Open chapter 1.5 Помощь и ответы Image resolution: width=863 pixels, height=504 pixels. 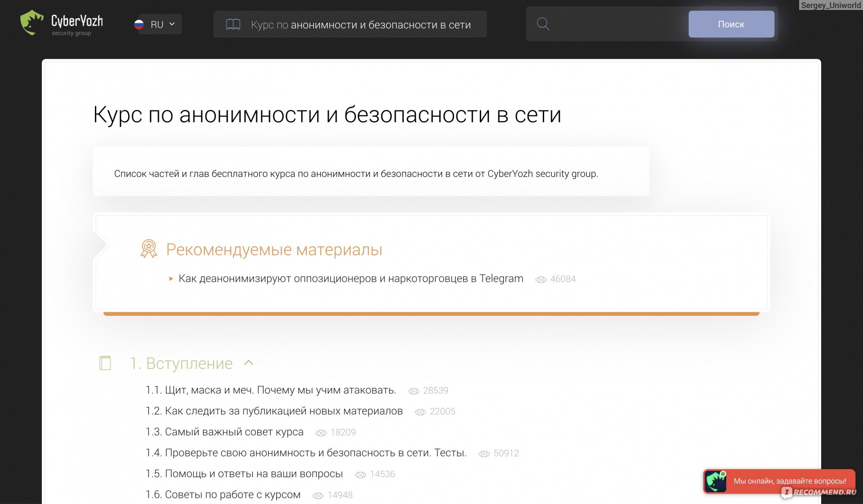(244, 474)
